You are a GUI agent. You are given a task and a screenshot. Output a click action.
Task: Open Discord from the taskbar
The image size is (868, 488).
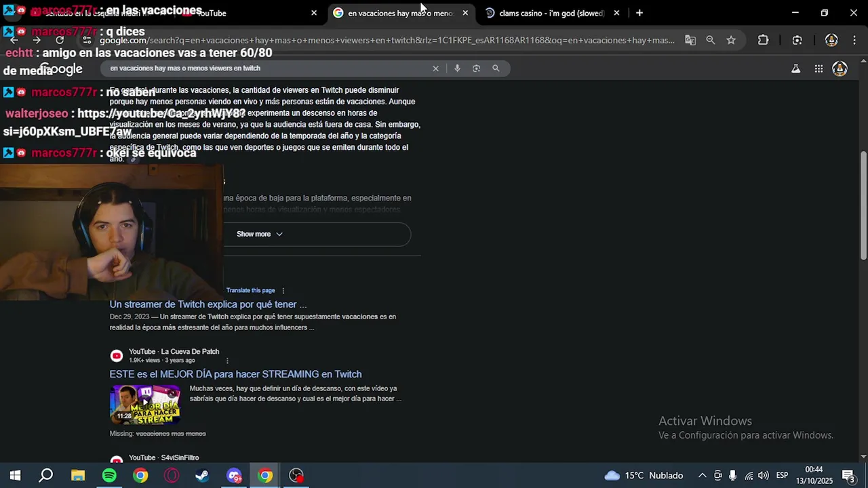[234, 476]
